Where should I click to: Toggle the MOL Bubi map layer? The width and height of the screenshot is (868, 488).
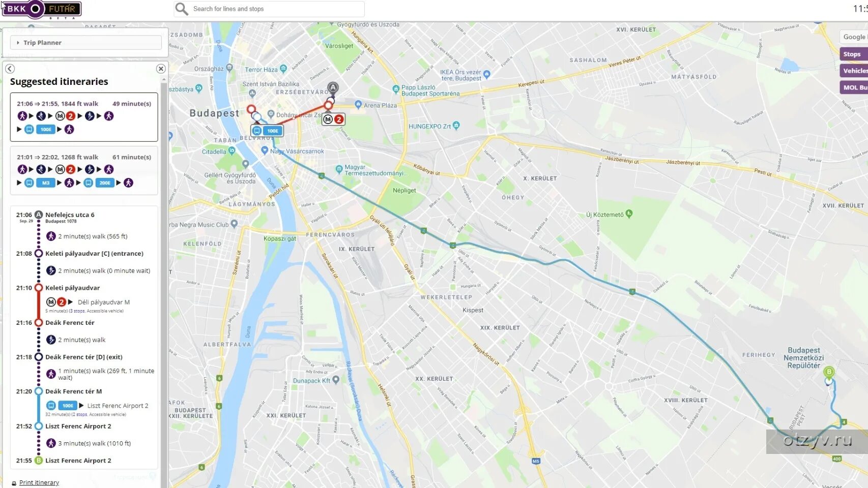(854, 87)
